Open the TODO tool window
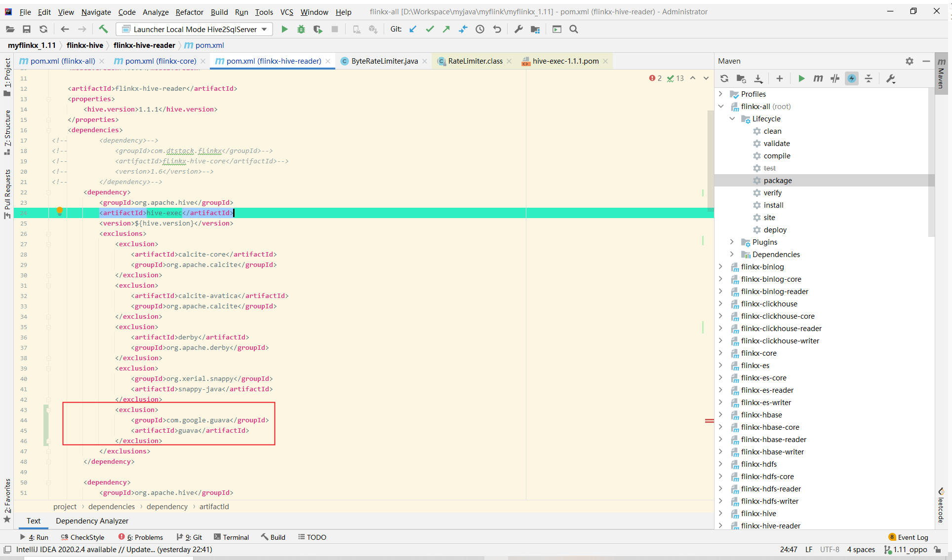The image size is (952, 560). click(312, 537)
